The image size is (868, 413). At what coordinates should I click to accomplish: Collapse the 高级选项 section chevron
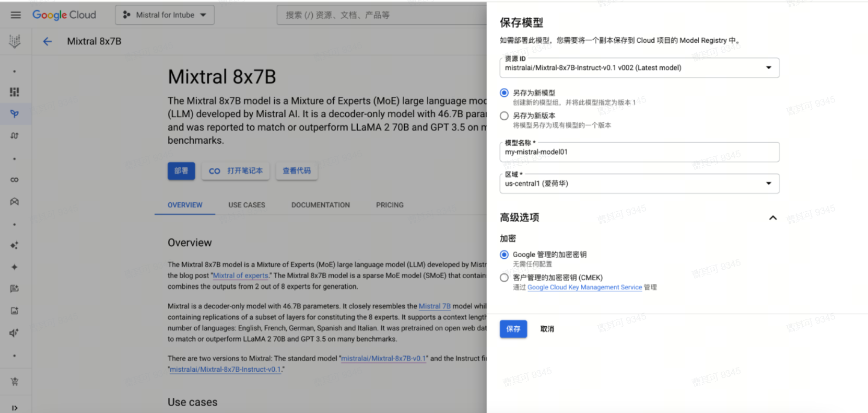pyautogui.click(x=772, y=218)
